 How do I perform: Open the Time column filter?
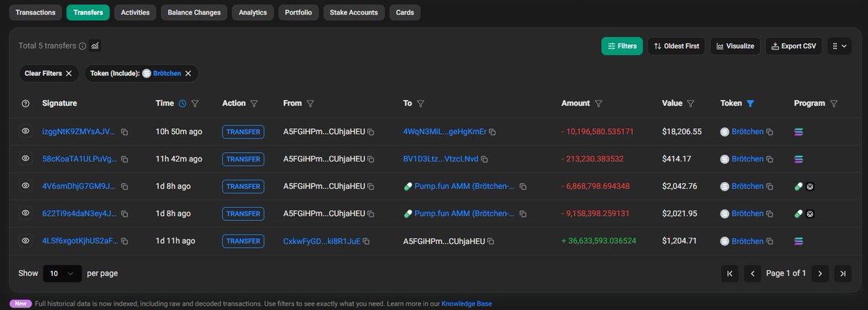click(x=195, y=104)
